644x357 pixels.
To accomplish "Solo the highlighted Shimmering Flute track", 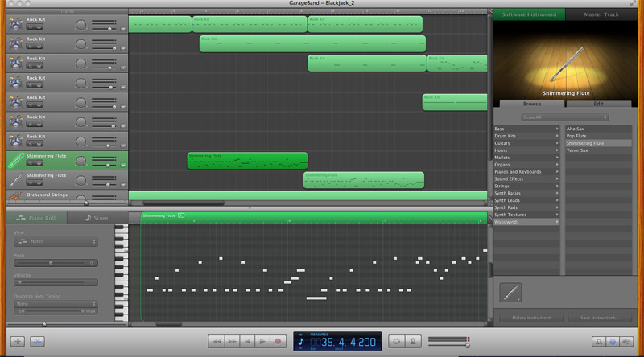I will coord(39,163).
